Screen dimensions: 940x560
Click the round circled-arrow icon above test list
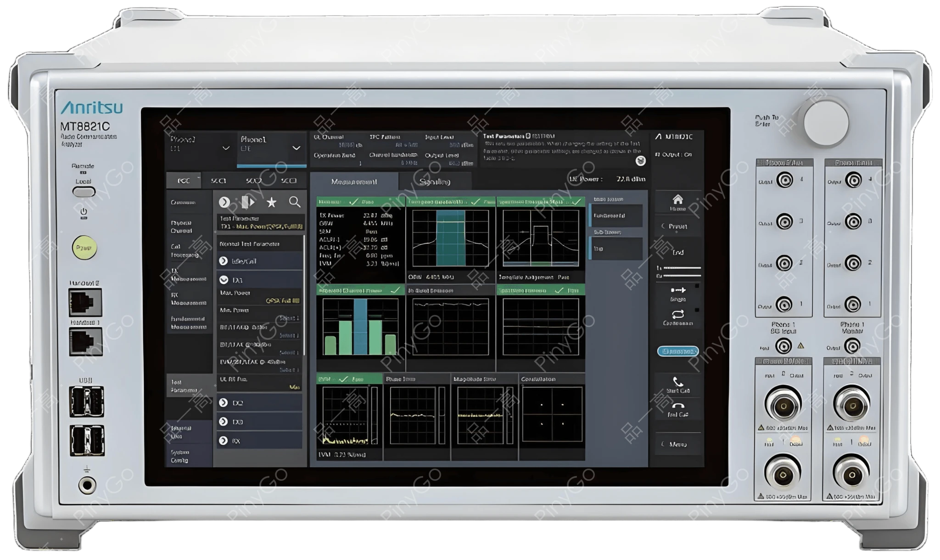coord(224,202)
